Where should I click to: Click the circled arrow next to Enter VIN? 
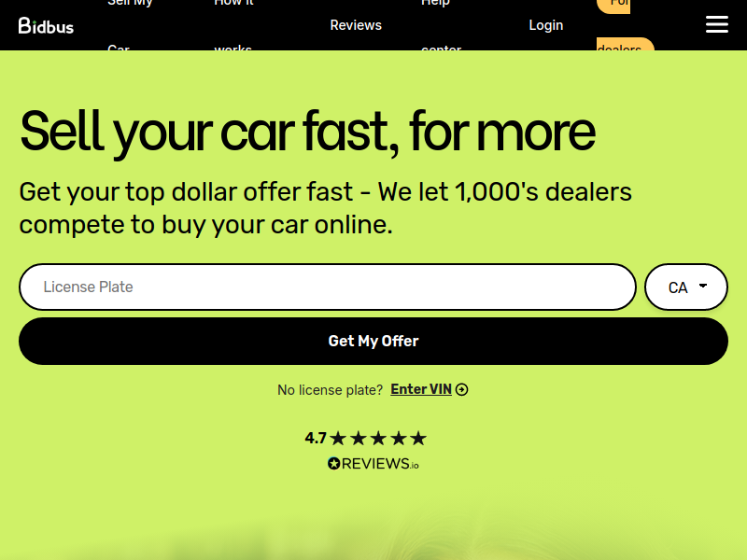(461, 389)
